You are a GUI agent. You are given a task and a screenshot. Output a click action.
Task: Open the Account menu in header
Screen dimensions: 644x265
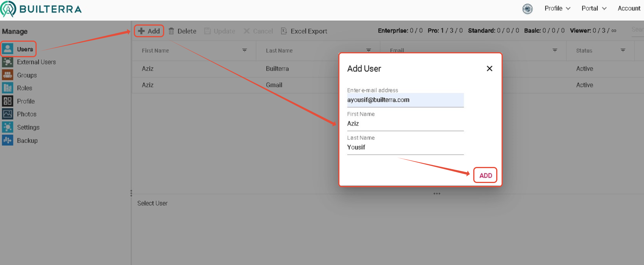[x=629, y=8]
